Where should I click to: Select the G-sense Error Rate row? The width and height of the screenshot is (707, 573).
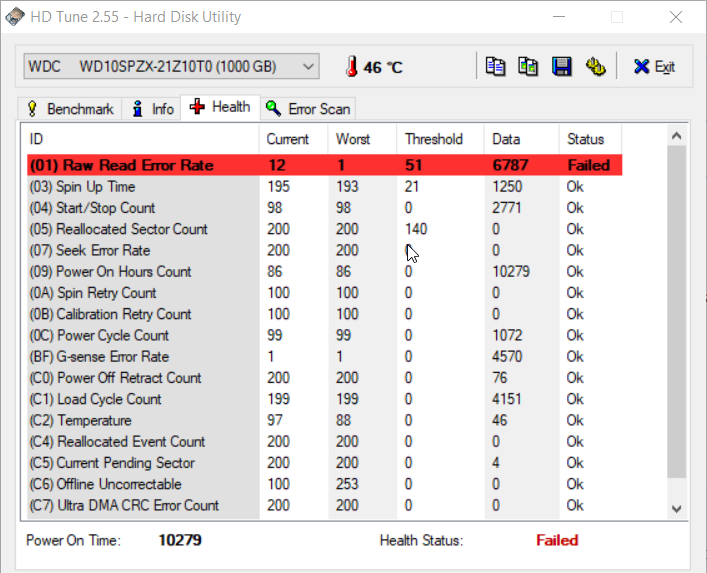click(325, 357)
